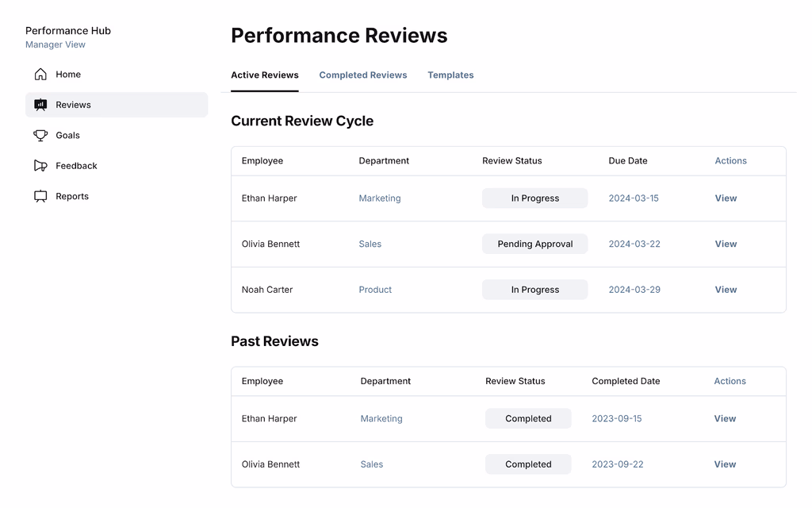Click Review Status header in Current Review Cycle

point(511,160)
